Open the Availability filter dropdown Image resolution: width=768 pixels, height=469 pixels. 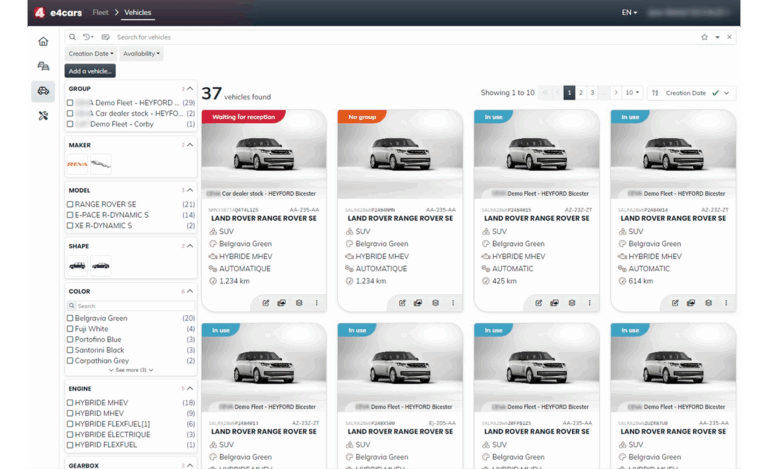pyautogui.click(x=142, y=53)
